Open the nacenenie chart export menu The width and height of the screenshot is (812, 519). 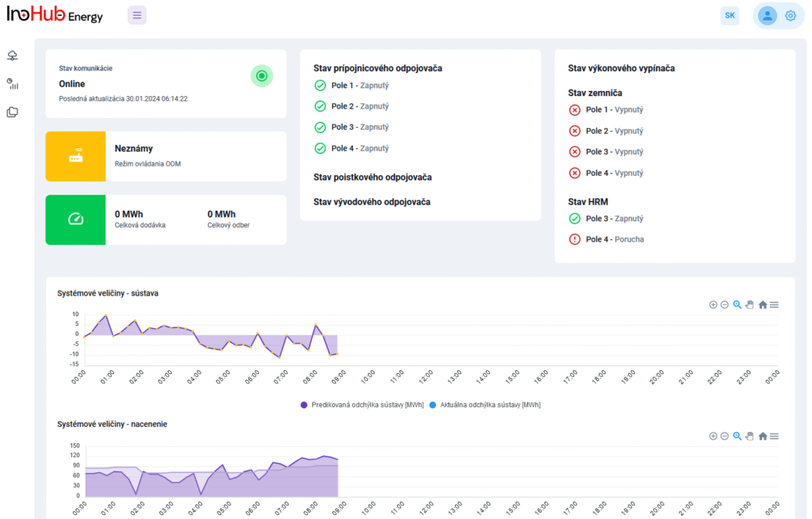[x=775, y=436]
